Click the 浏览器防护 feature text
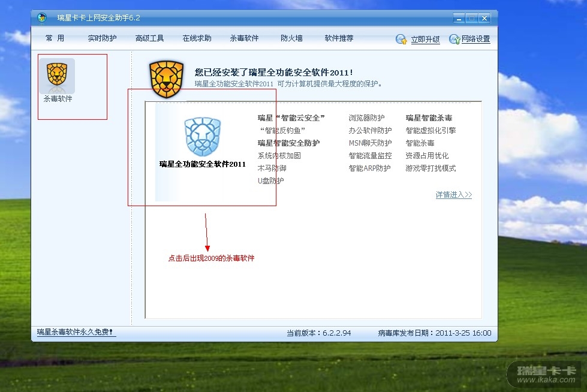 pos(366,118)
